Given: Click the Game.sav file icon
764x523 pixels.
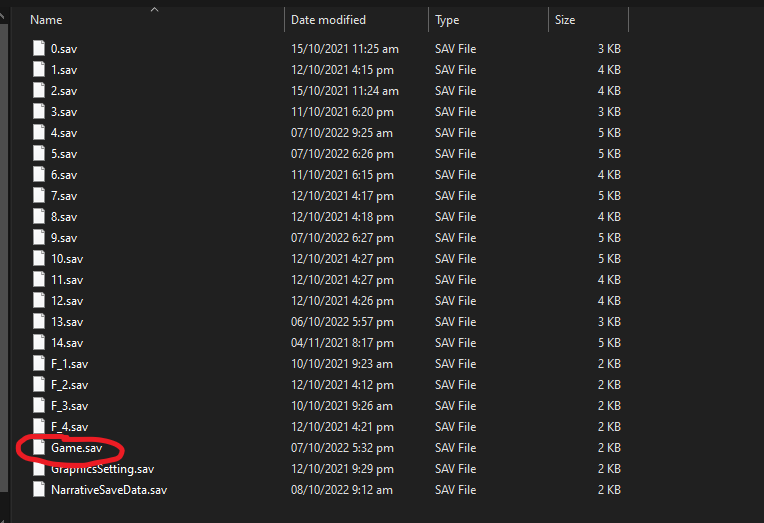Looking at the screenshot, I should point(39,447).
